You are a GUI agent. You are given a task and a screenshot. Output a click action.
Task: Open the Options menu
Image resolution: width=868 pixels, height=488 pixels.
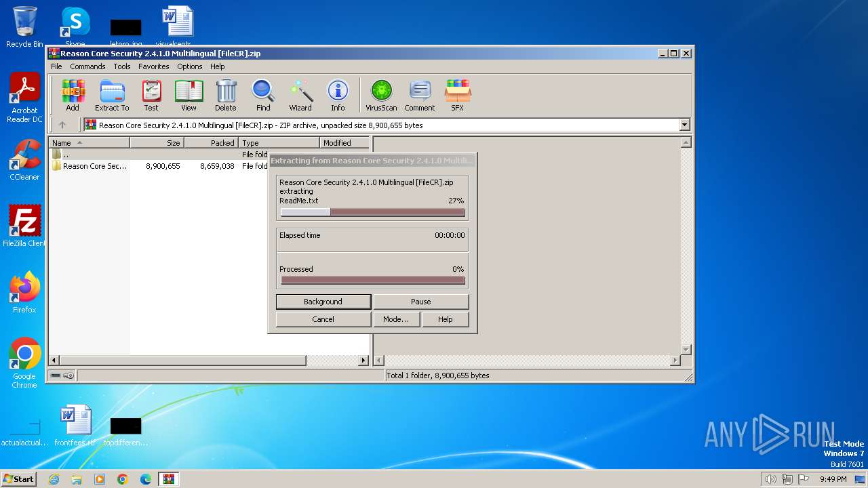190,66
